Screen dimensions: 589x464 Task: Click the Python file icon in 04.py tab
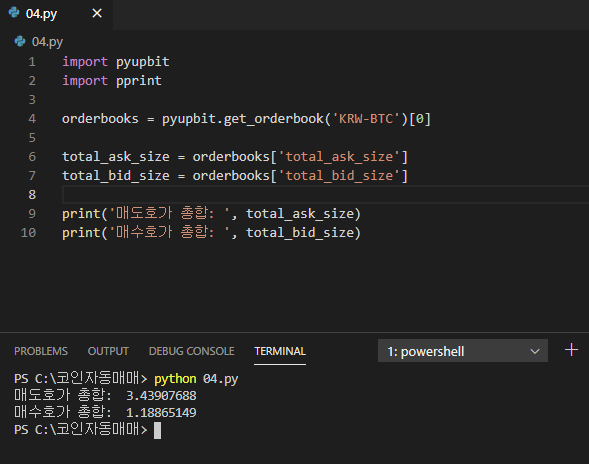[x=14, y=13]
